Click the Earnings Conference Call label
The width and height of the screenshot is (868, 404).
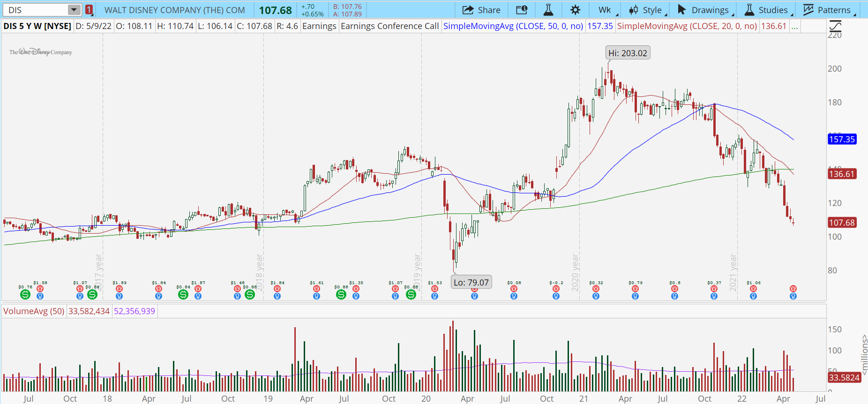tap(389, 26)
